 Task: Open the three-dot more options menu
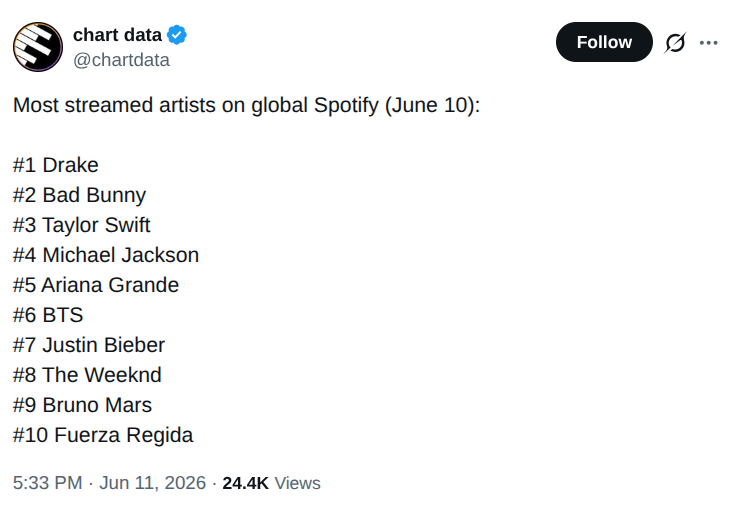coord(708,43)
